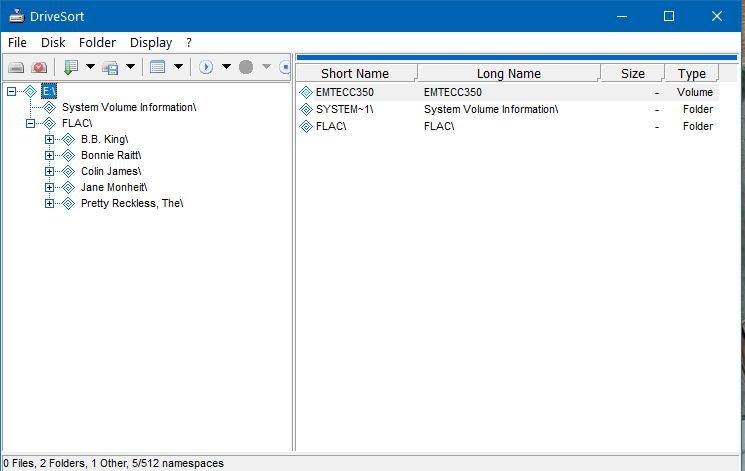Collapse the FLAC\ tree folder
The height and width of the screenshot is (471, 745).
[x=30, y=124]
